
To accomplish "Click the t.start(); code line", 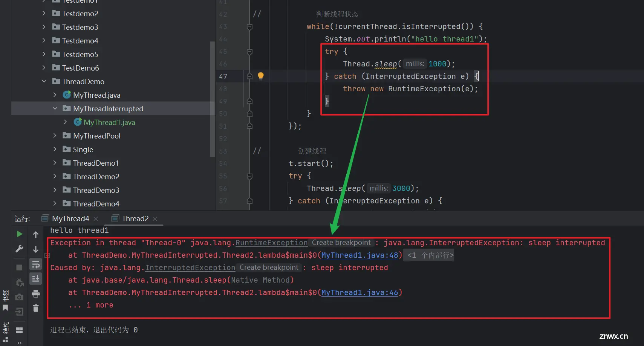I will coord(311,163).
